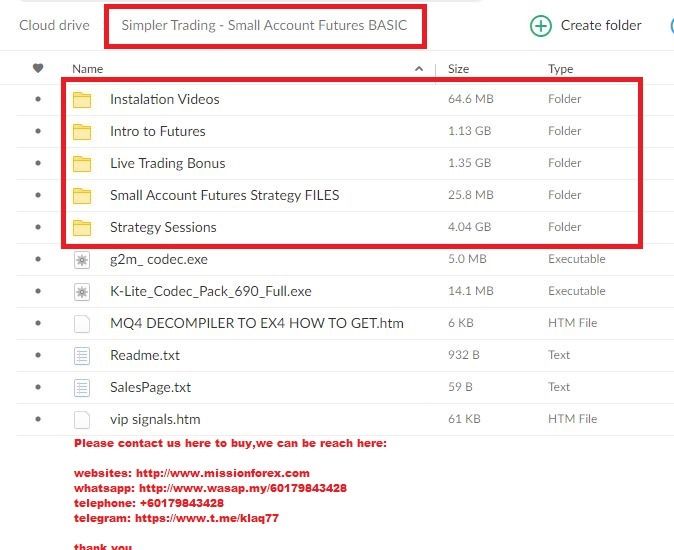
Task: Sort files by Type column header
Action: pyautogui.click(x=560, y=69)
